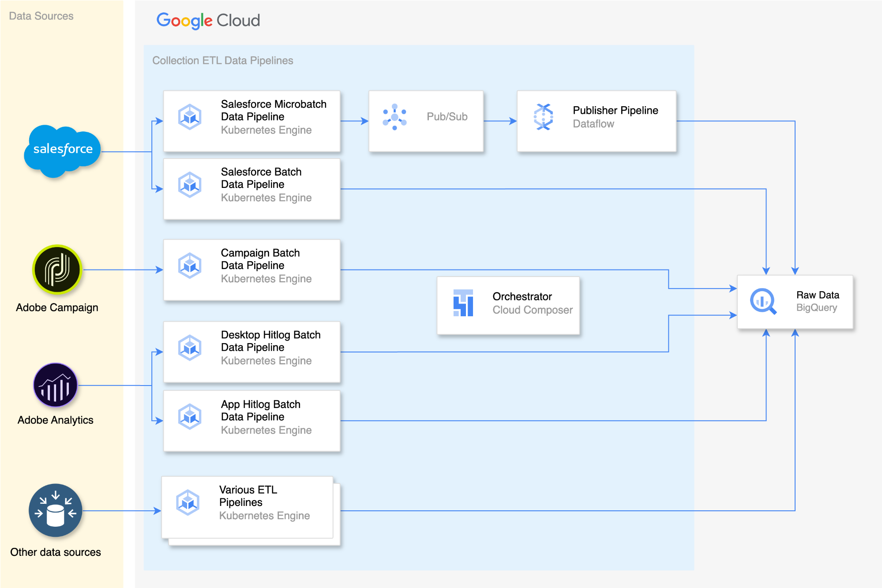This screenshot has height=588, width=882.
Task: Click the 'Publisher Pipeline' title
Action: click(615, 110)
